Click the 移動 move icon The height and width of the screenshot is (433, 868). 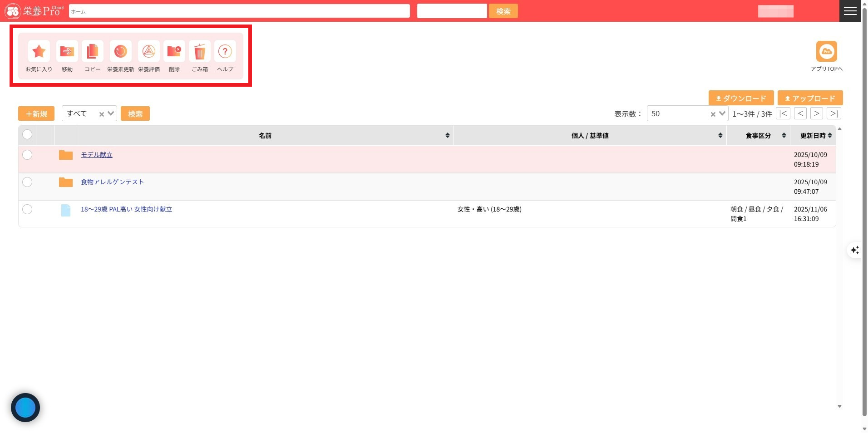pyautogui.click(x=67, y=52)
